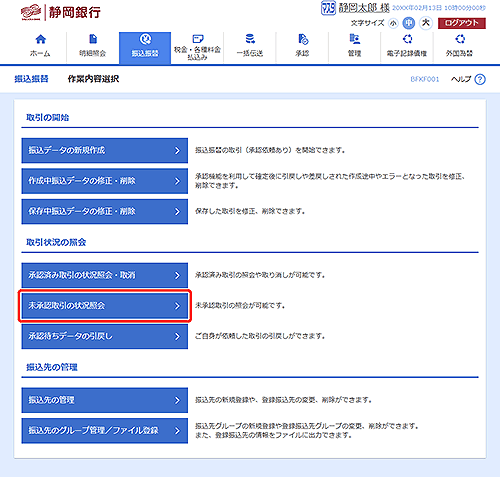Image resolution: width=500 pixels, height=477 pixels.
Task: Switch to the 振込振替 tab
Action: point(145,48)
